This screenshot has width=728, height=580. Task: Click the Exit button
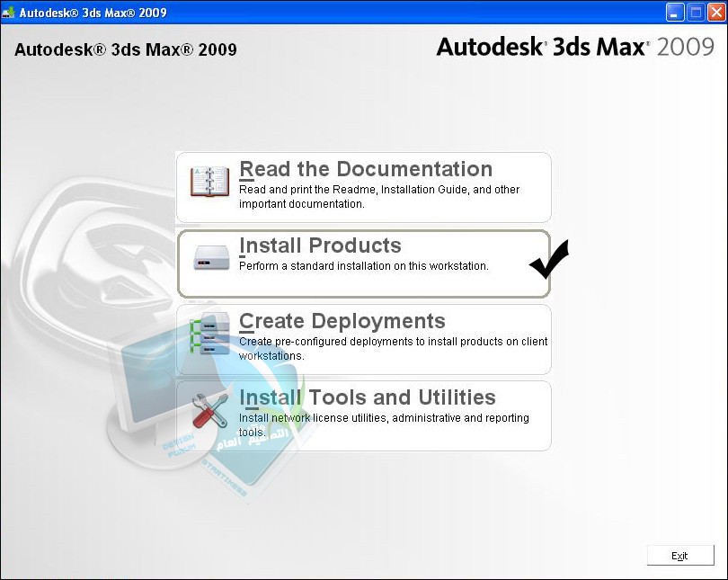680,556
